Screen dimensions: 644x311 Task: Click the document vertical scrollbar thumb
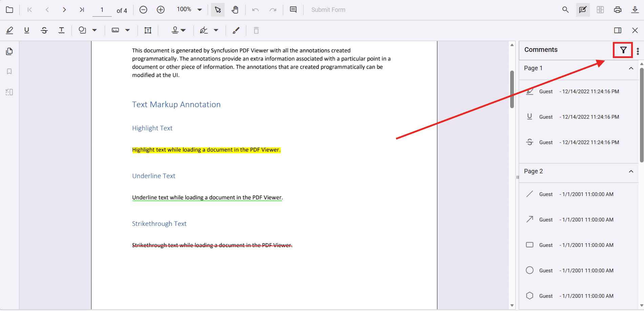[x=512, y=89]
